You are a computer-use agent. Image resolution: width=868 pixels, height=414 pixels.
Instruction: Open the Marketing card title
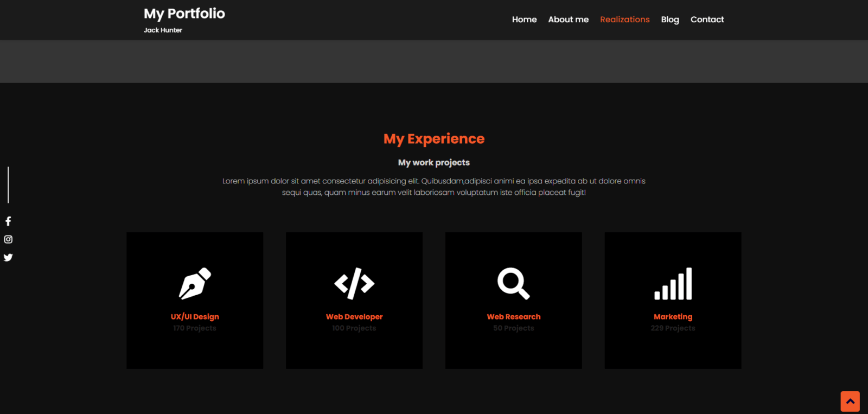pyautogui.click(x=673, y=317)
